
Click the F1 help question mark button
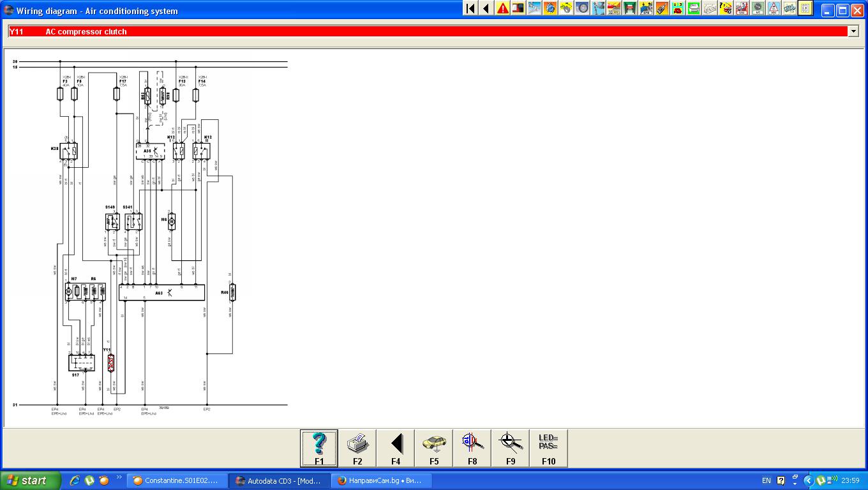coord(319,448)
